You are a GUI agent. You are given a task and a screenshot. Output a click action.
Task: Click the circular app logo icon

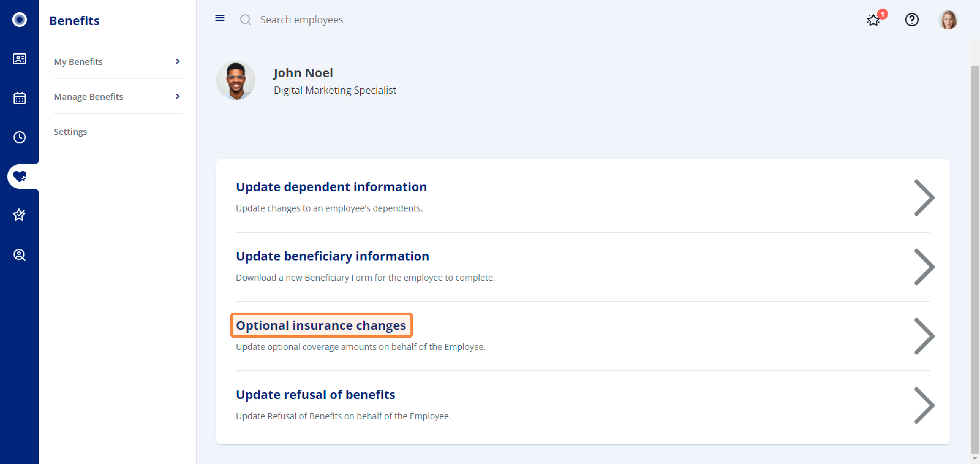click(x=19, y=19)
